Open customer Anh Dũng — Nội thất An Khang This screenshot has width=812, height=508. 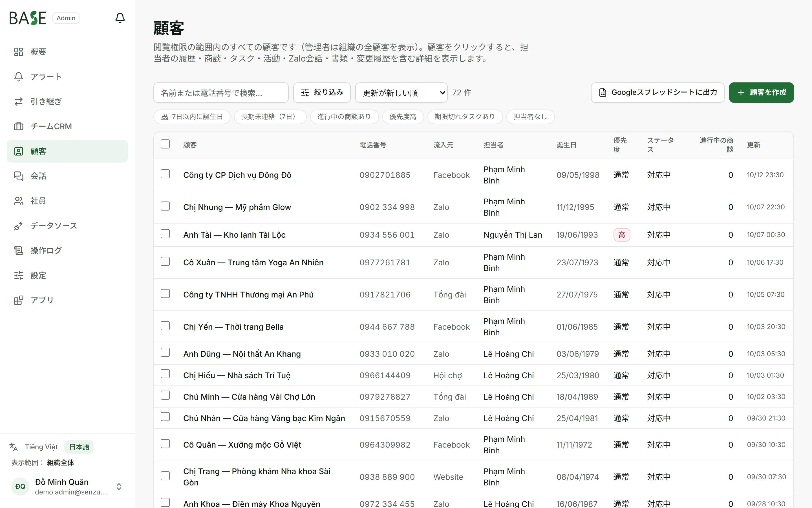(x=242, y=354)
